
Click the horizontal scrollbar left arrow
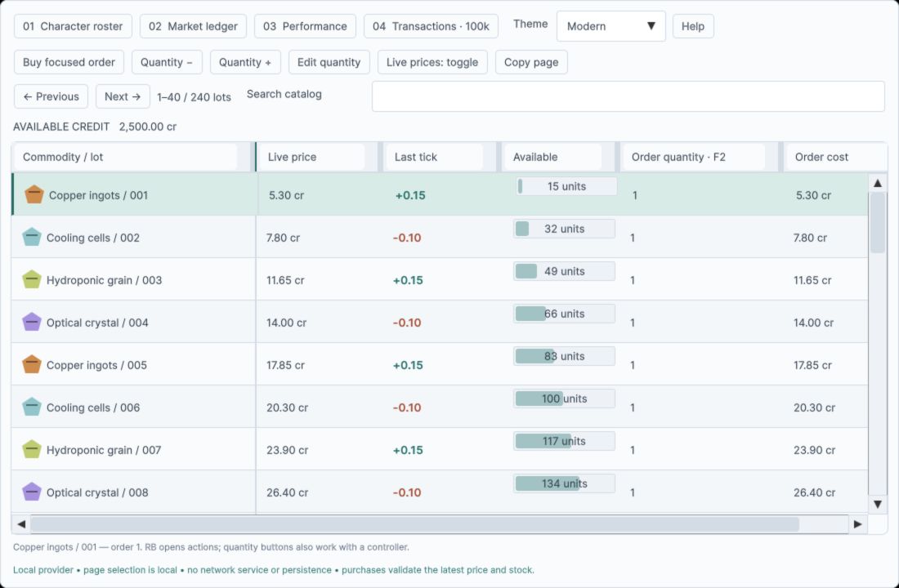pos(21,523)
